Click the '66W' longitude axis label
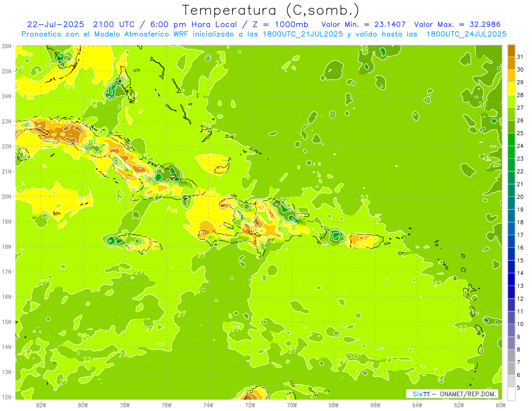Image resolution: width=532 pixels, height=411 pixels. click(x=376, y=405)
